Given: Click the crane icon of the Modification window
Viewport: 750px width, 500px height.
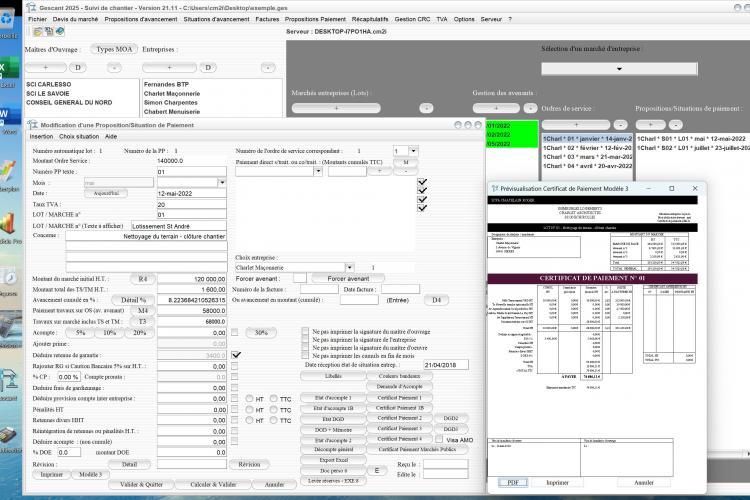Looking at the screenshot, I should click(x=33, y=125).
